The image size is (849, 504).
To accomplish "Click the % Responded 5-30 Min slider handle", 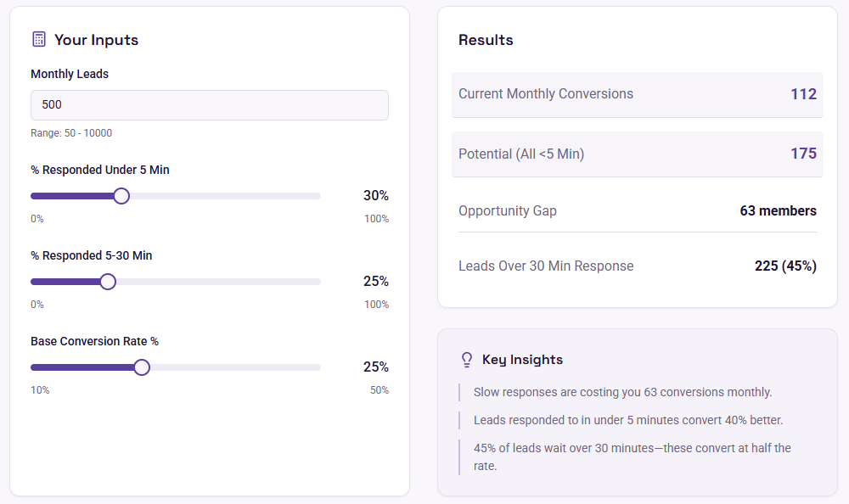I will 108,282.
